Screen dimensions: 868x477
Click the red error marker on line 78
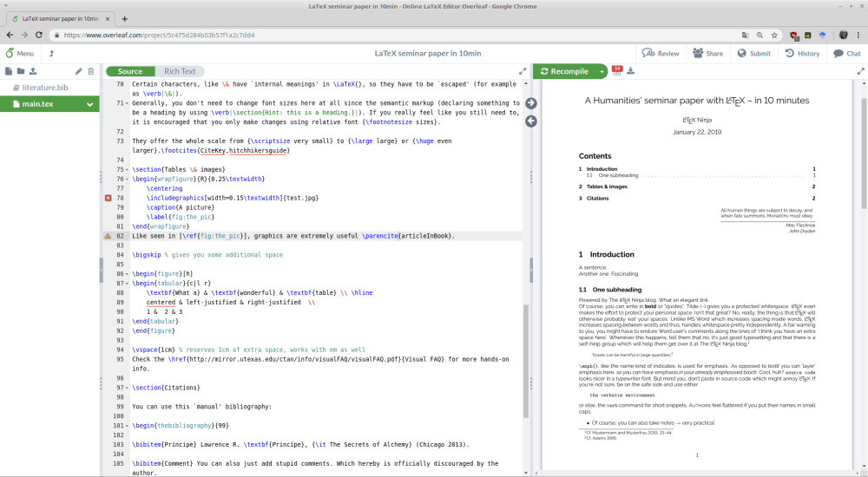click(108, 199)
